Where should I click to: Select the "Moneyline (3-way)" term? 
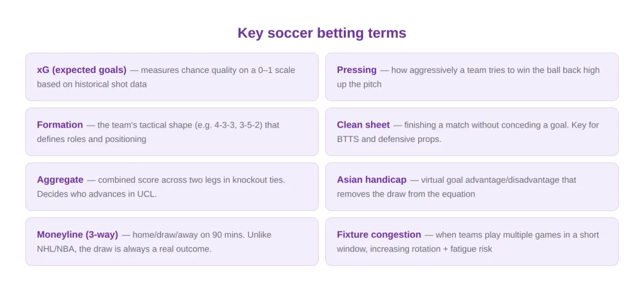tap(77, 234)
